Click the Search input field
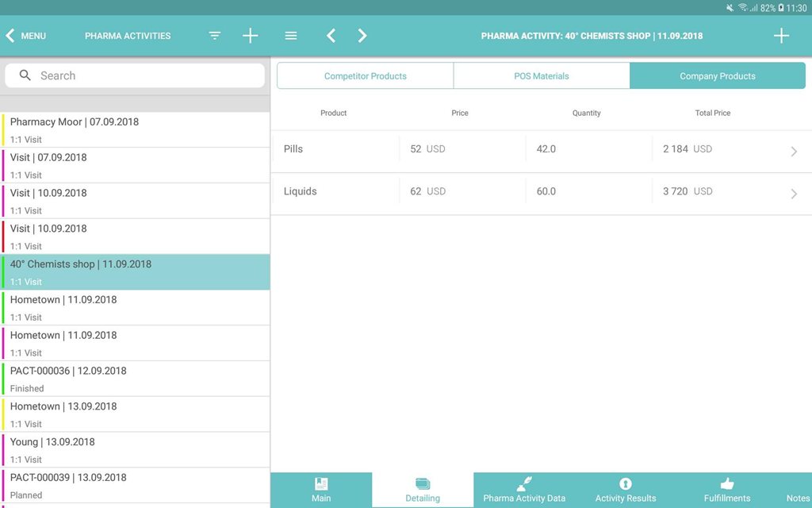Image resolution: width=812 pixels, height=508 pixels. point(143,75)
